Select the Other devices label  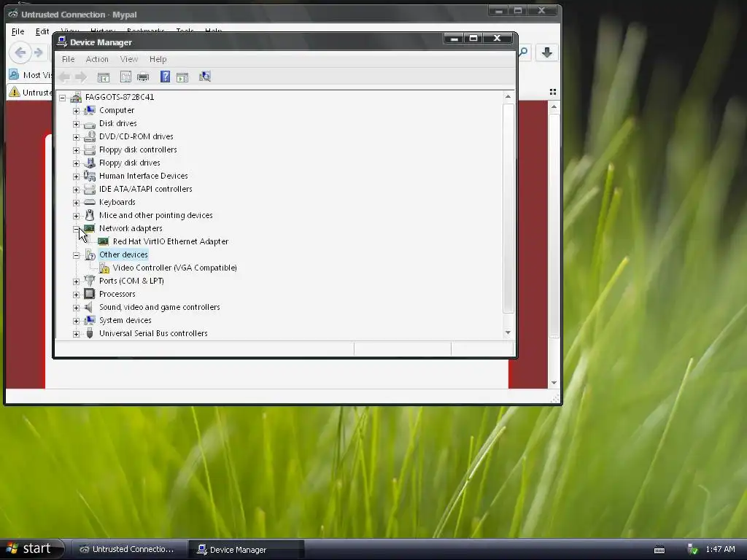(123, 254)
